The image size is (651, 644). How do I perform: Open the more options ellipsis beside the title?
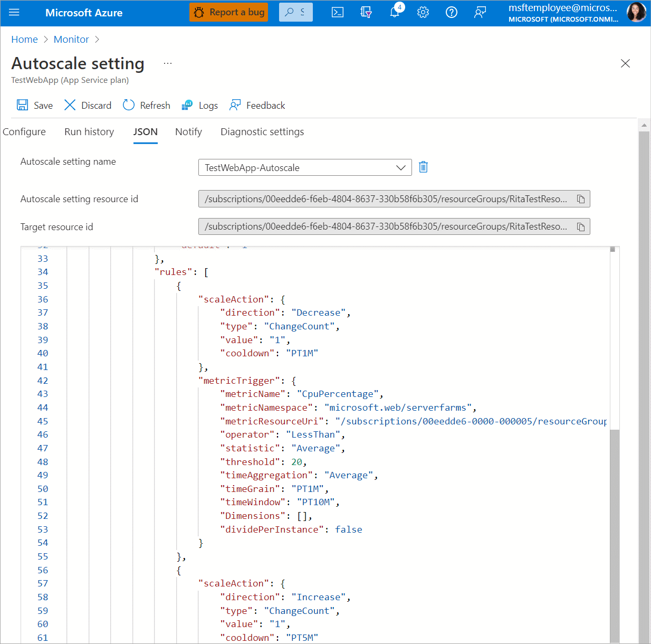(168, 63)
